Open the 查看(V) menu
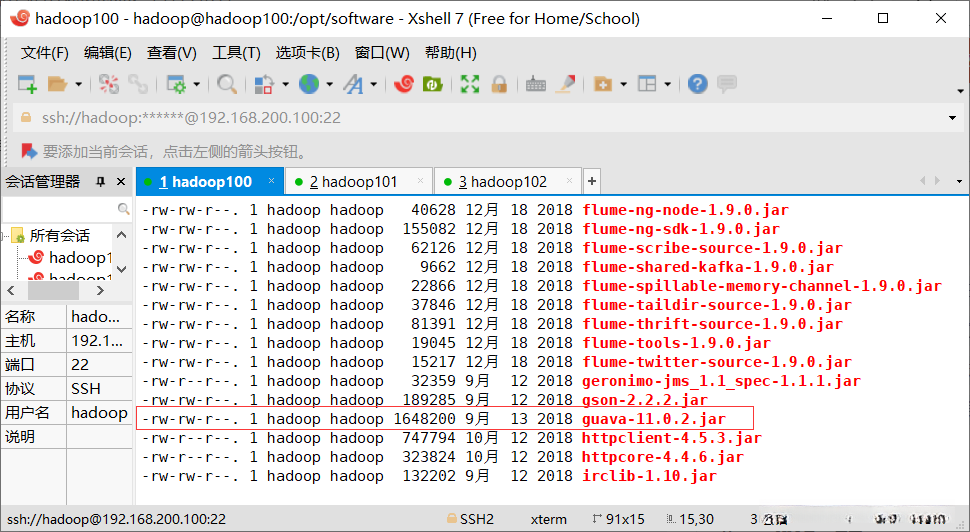 pos(171,53)
